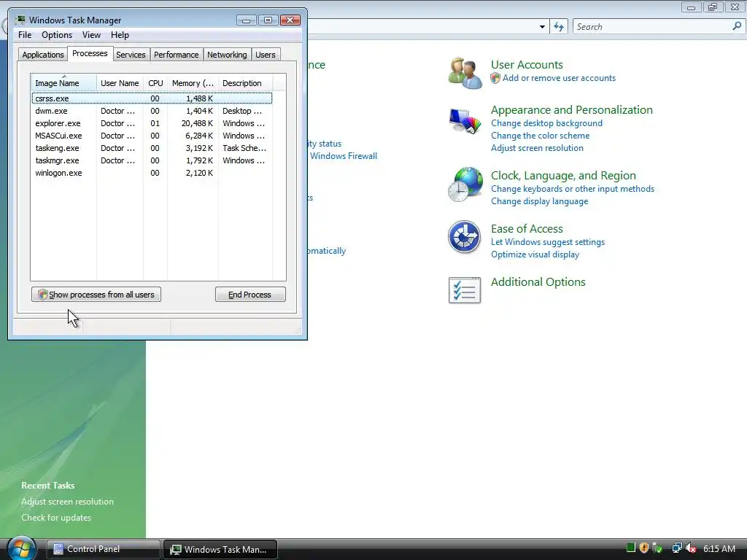Open Check for updates in Recent Tasks
747x560 pixels.
tap(56, 518)
